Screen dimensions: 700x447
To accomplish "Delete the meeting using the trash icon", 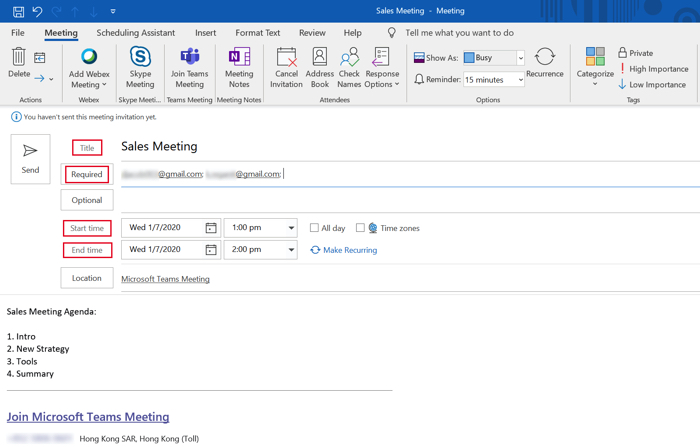I will point(19,63).
